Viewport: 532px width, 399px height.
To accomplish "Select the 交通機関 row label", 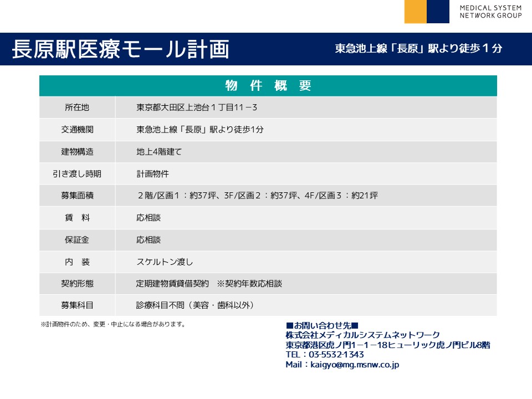I will point(77,130).
